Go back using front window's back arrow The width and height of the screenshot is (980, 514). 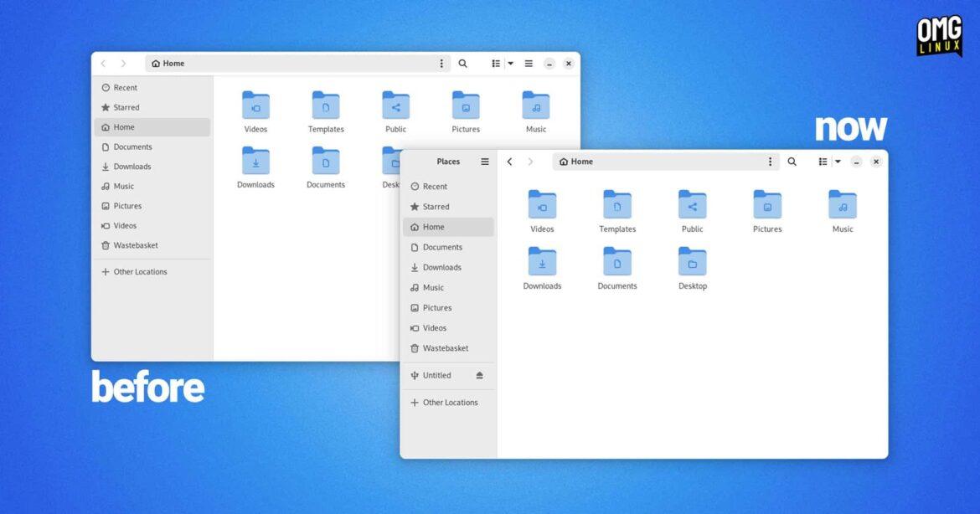(x=509, y=162)
